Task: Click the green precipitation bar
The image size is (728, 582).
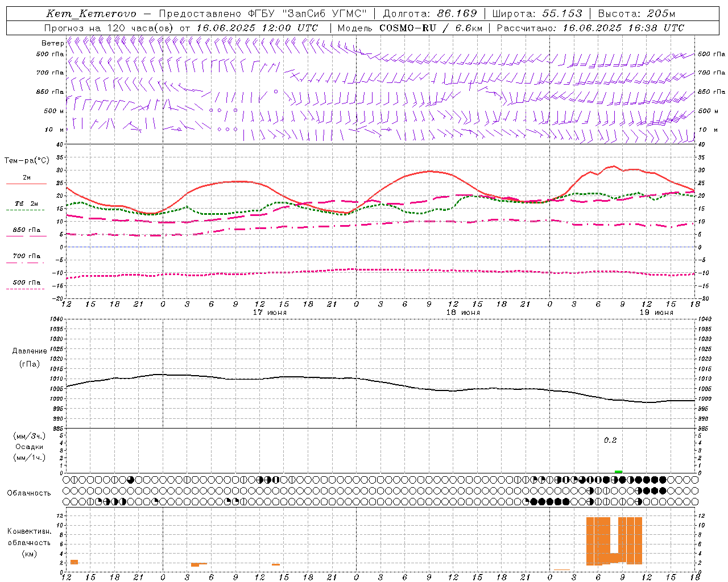Action: 618,471
